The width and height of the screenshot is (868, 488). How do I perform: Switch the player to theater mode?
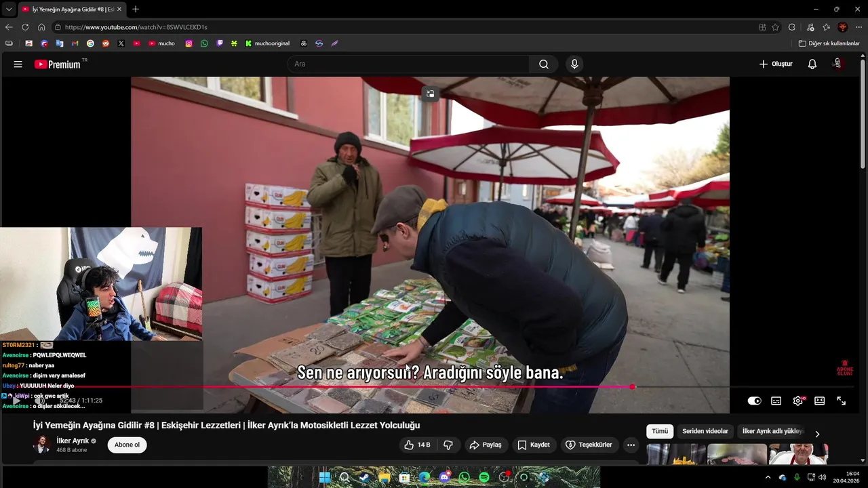[x=819, y=401]
